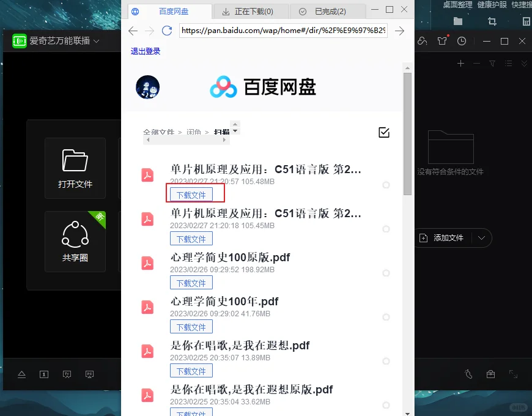Enable multi-select with the checkbox icon above file list
Viewport: 532px width, 416px height.
pos(384,132)
